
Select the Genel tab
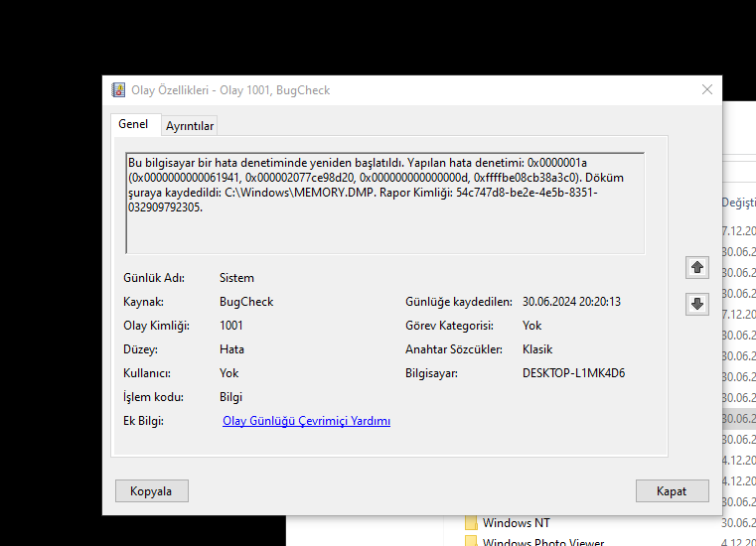tap(133, 124)
